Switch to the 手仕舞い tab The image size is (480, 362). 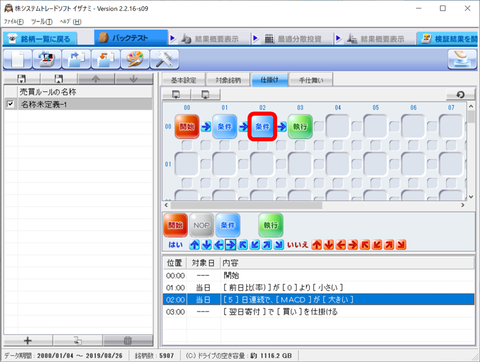311,80
